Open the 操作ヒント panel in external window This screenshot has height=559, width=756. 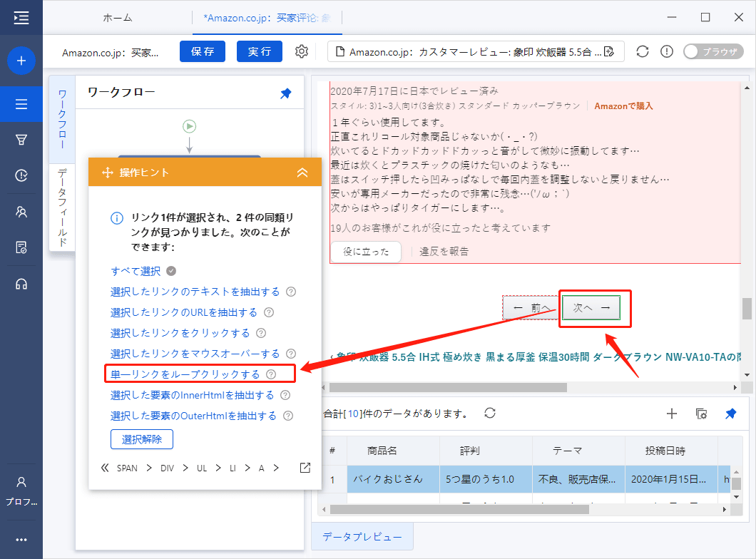tap(304, 467)
